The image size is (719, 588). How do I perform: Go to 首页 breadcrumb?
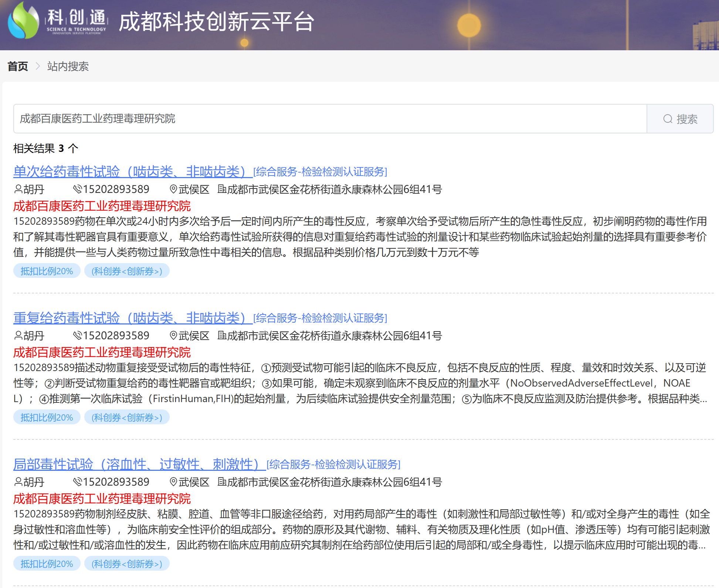click(18, 67)
